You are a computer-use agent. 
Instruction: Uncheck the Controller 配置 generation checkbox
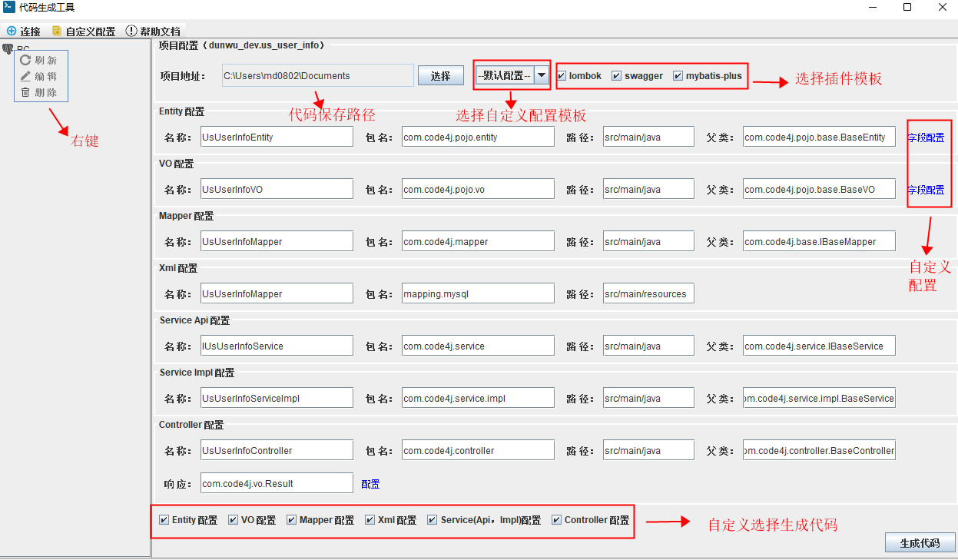pos(556,520)
